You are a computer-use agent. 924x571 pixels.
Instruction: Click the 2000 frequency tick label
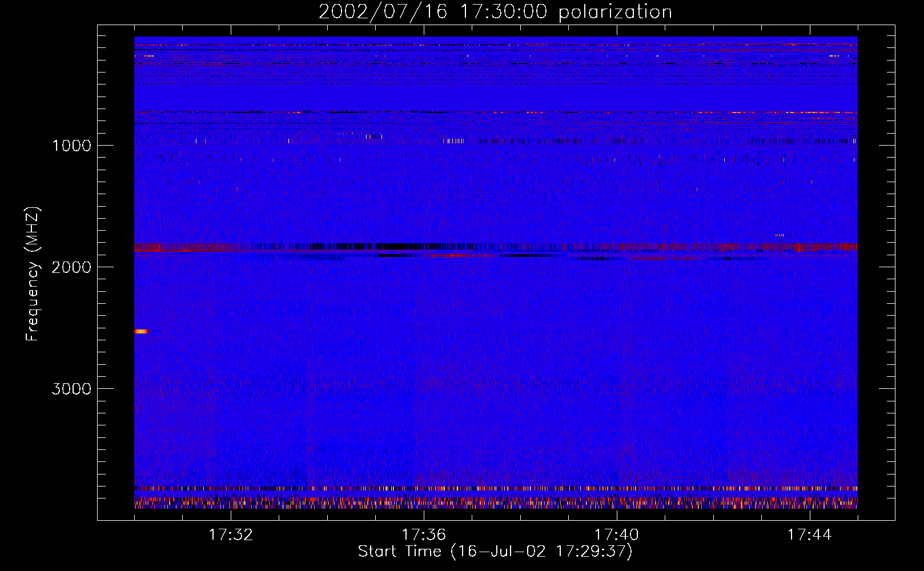(x=71, y=267)
